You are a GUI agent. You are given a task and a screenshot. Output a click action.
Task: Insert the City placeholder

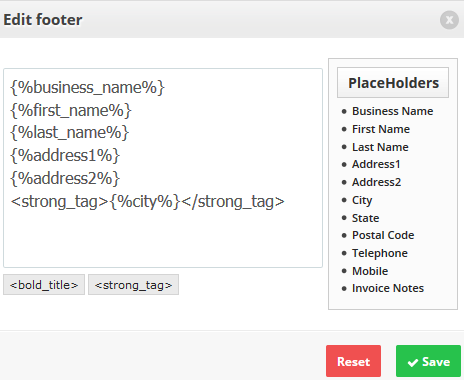pos(362,200)
